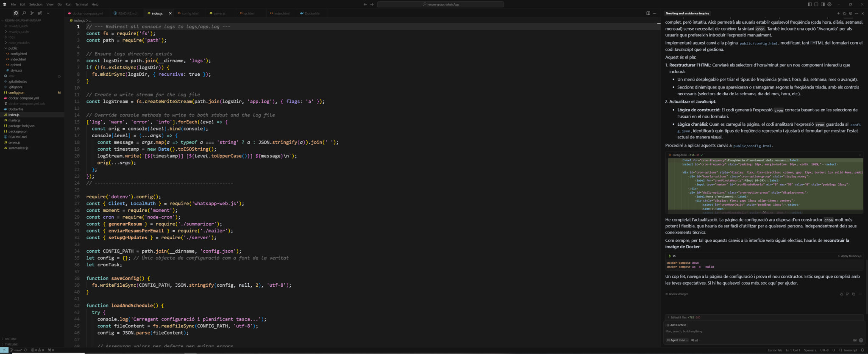Open the Search view icon
Viewport: 868px width, 354px height.
[x=24, y=13]
